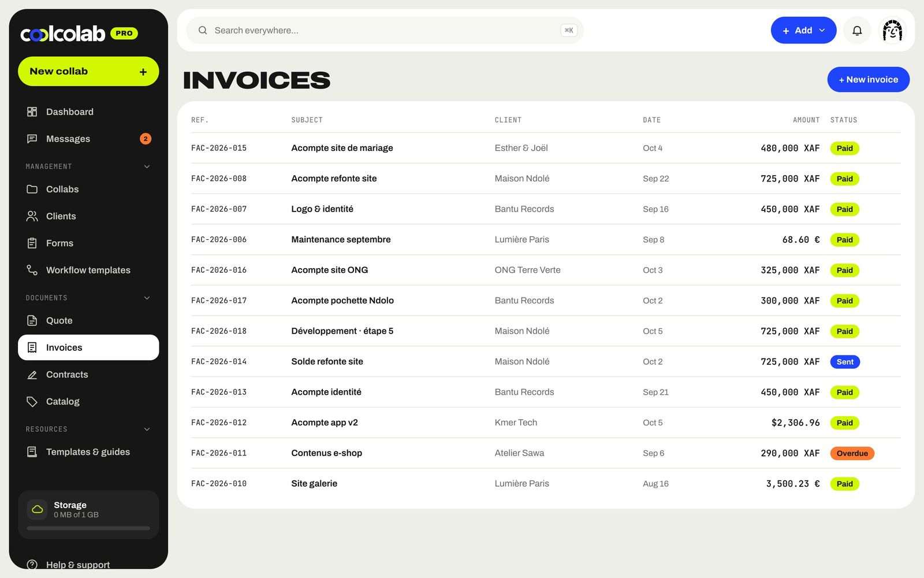This screenshot has width=924, height=578.
Task: Click the New invoice button
Action: (868, 80)
